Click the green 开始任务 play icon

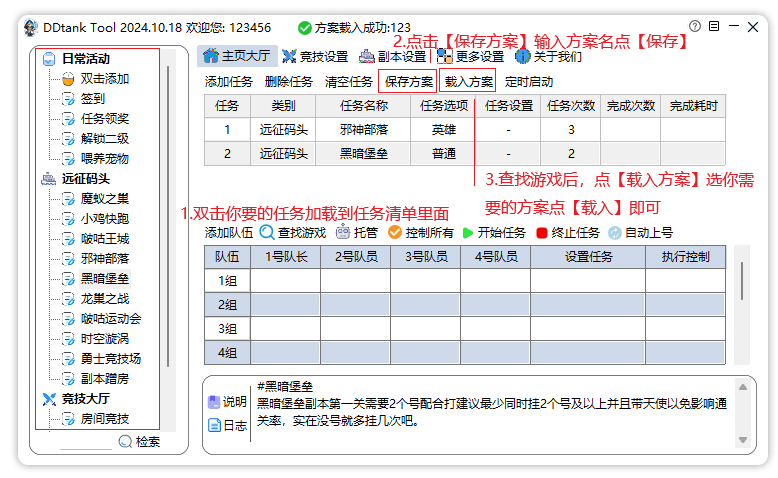[467, 233]
